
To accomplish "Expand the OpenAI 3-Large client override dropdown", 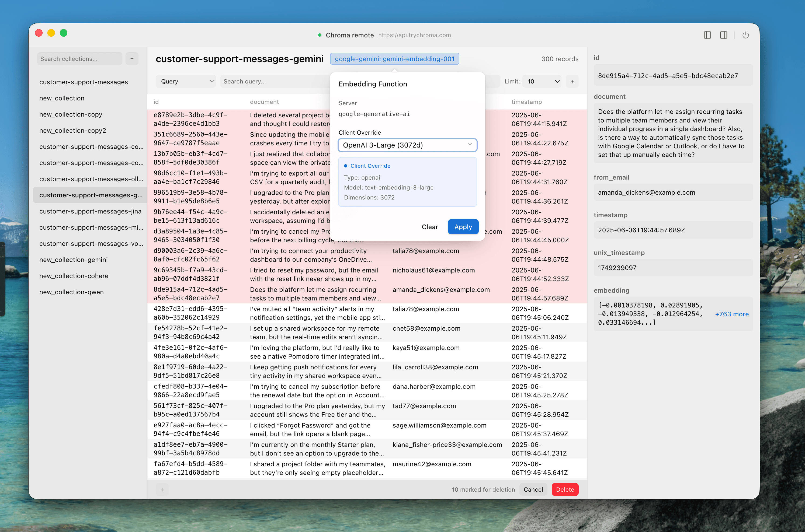I will 407,145.
